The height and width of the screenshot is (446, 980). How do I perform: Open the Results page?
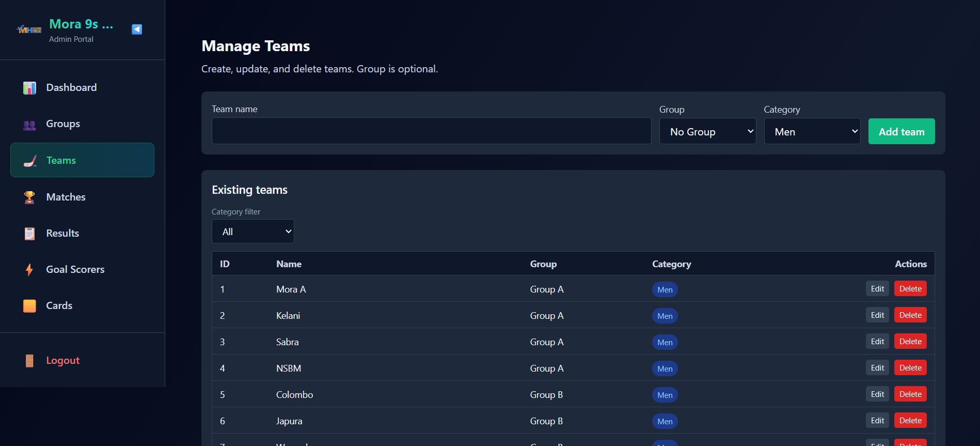click(x=83, y=233)
